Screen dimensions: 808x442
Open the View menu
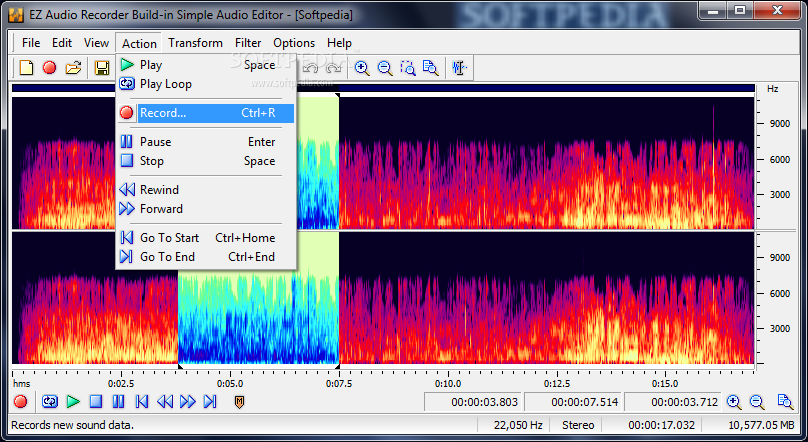point(96,43)
